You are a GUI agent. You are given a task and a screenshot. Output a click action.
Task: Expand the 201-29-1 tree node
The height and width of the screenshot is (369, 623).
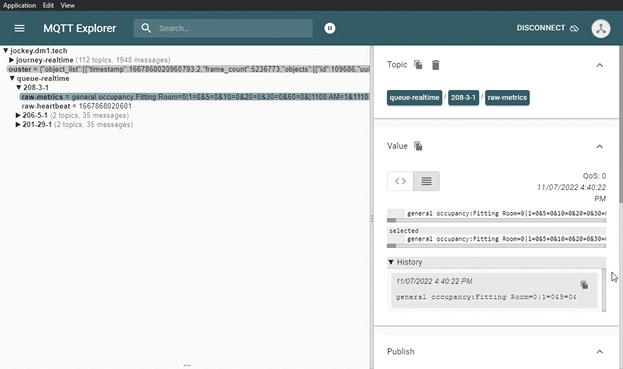click(x=18, y=124)
